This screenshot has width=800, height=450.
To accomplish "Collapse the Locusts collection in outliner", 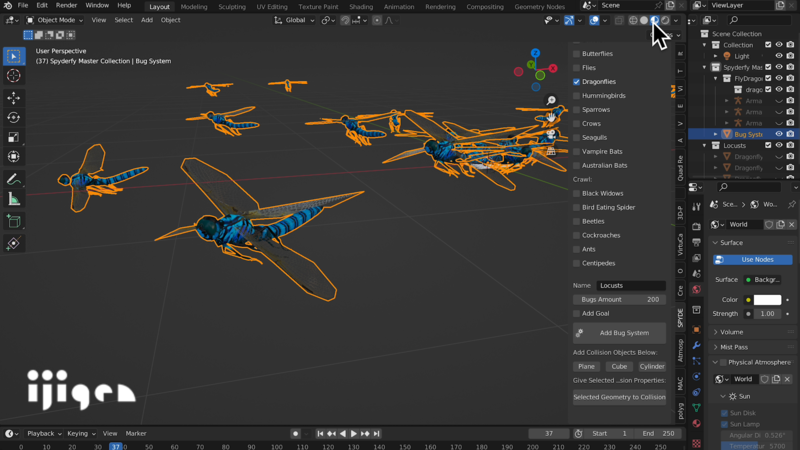I will click(x=705, y=145).
